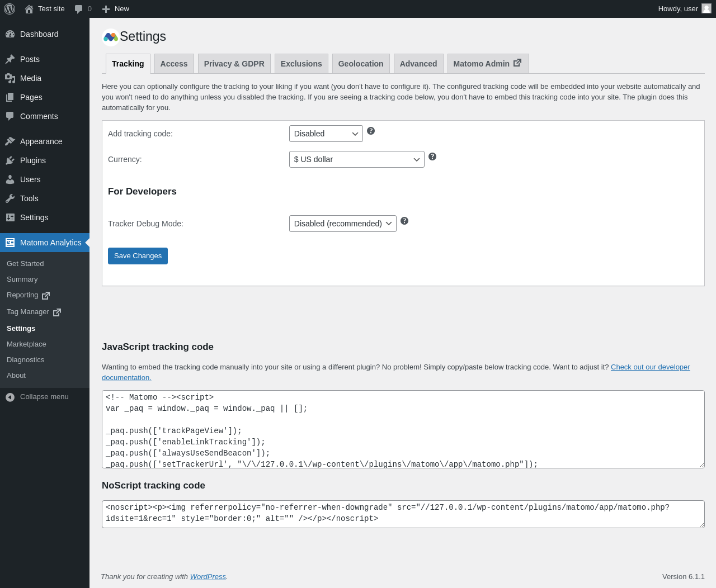Open the Geolocation tab
This screenshot has width=716, height=588.
tap(360, 64)
